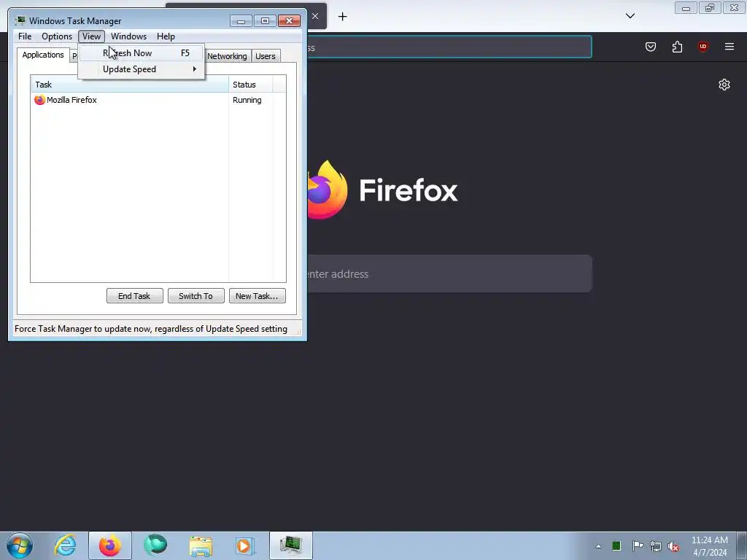Click the teal globe browser taskbar icon
Image resolution: width=747 pixels, height=560 pixels.
155,545
